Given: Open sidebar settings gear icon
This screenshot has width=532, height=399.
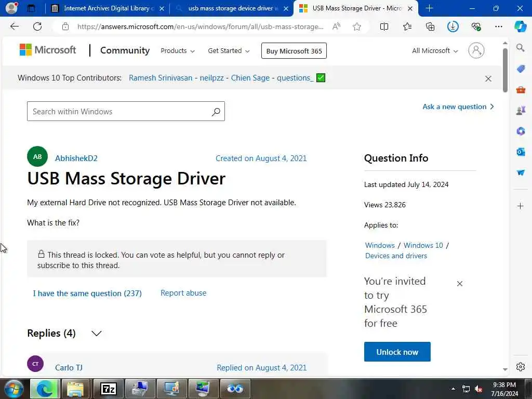Looking at the screenshot, I should click(x=521, y=366).
